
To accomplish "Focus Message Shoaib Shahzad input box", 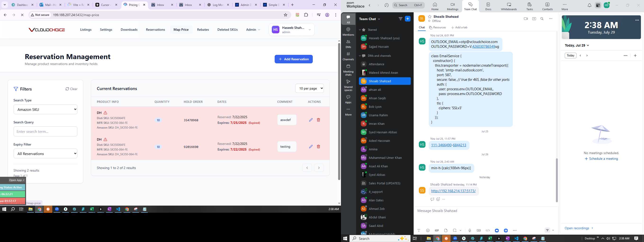I will pyautogui.click(x=486, y=211).
